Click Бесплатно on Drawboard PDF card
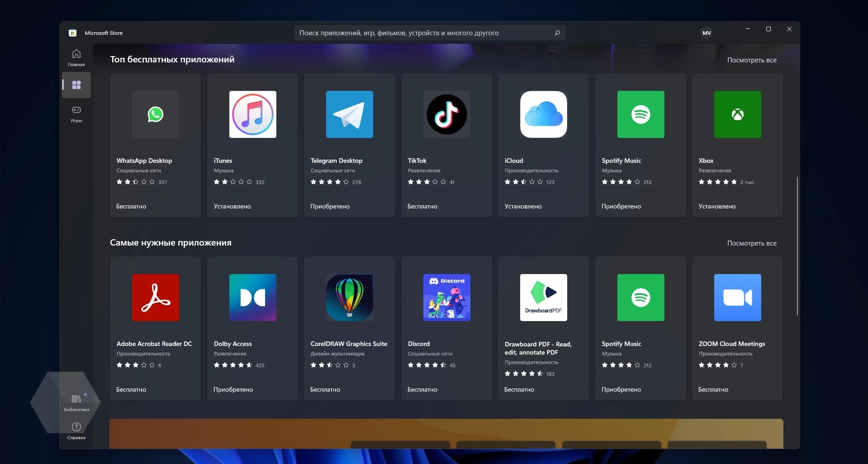Screen dimensions: 868x464 [519, 389]
